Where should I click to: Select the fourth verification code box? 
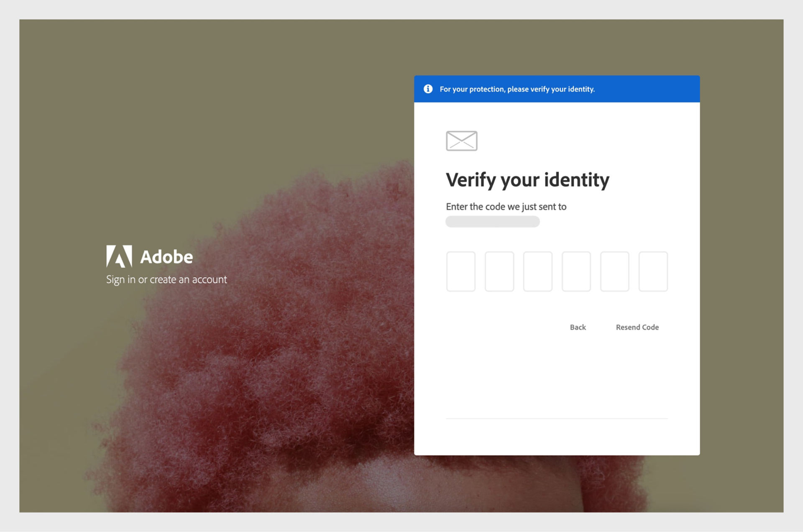pyautogui.click(x=576, y=271)
